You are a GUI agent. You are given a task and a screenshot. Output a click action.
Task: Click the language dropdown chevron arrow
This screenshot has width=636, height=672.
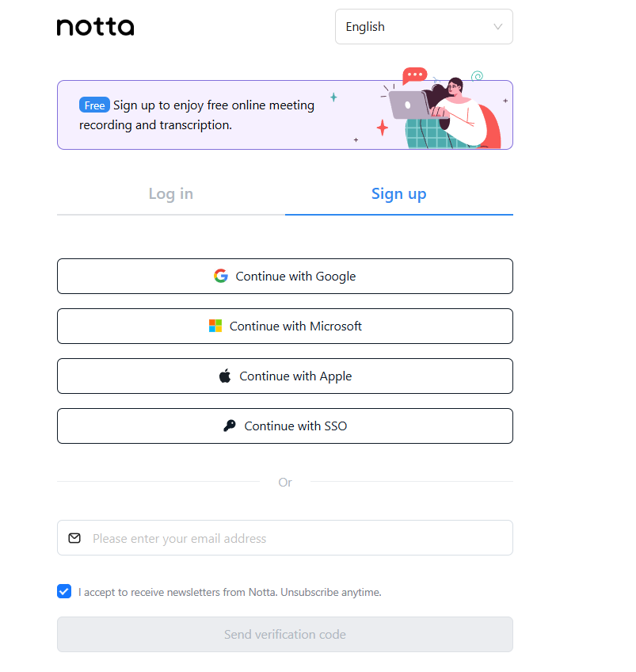[498, 27]
